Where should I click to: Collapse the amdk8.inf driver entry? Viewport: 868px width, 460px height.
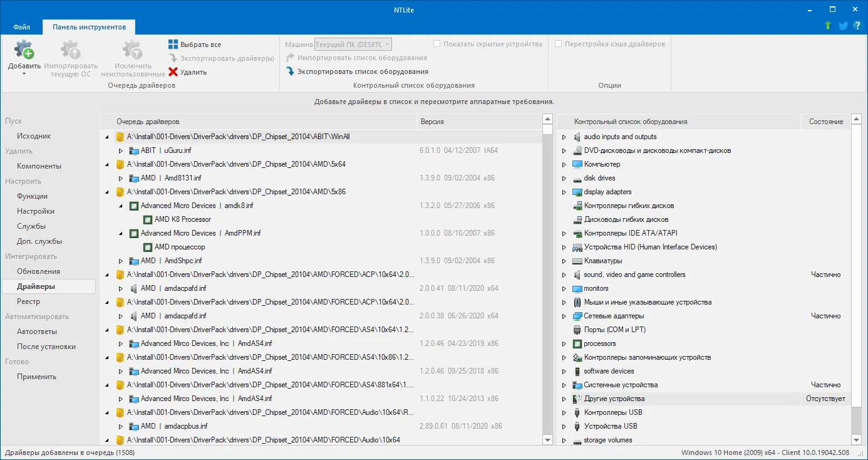pyautogui.click(x=120, y=206)
